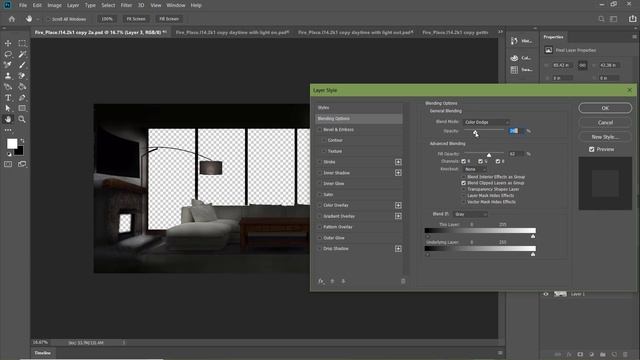The height and width of the screenshot is (360, 640).
Task: Enable Blend Interior Effects as Group
Action: pyautogui.click(x=463, y=177)
